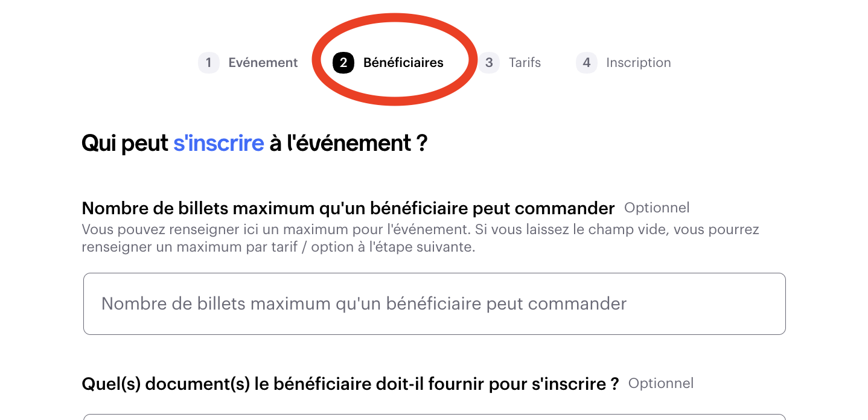Click "Qui peut" in the page heading
Image resolution: width=868 pixels, height=420 pixels.
[x=125, y=144]
